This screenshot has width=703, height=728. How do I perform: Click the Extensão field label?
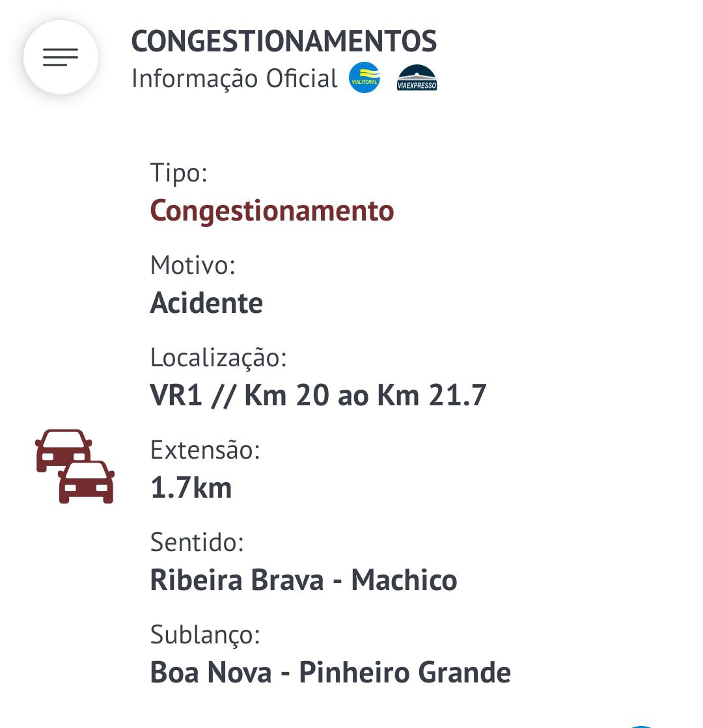point(205,450)
